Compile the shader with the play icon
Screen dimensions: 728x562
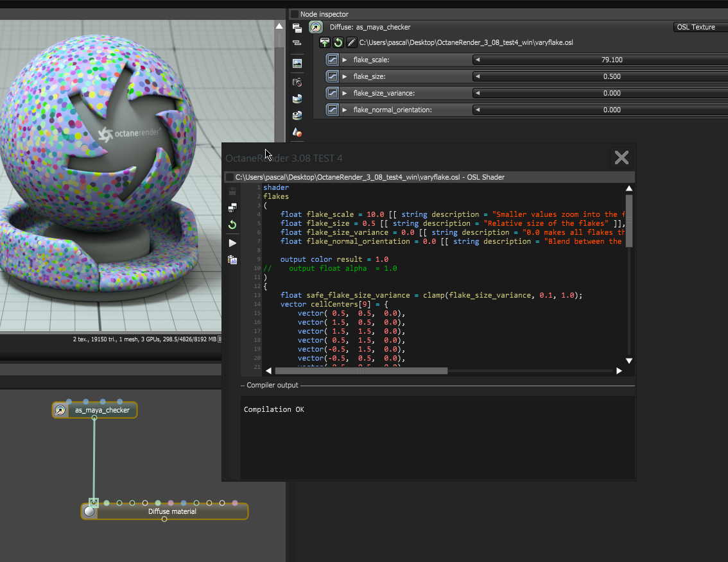(x=232, y=243)
